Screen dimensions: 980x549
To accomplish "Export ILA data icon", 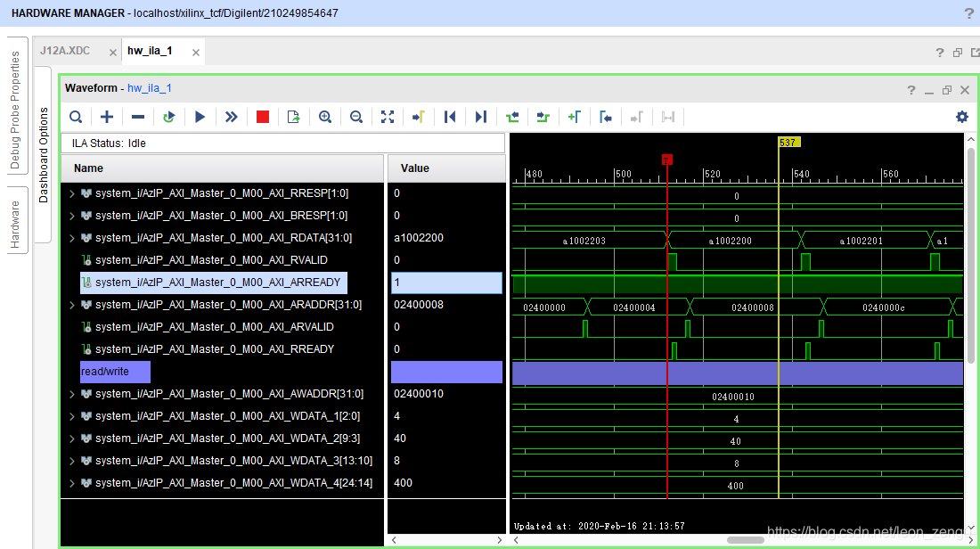I will click(294, 117).
